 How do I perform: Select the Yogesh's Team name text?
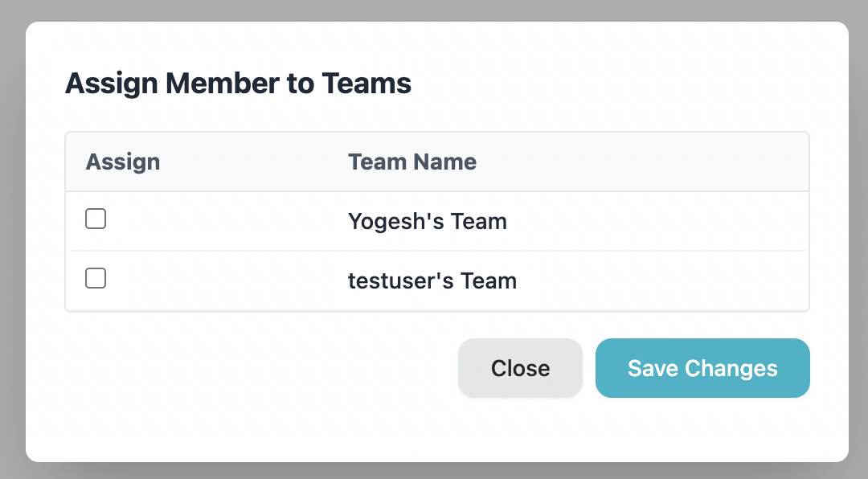428,221
